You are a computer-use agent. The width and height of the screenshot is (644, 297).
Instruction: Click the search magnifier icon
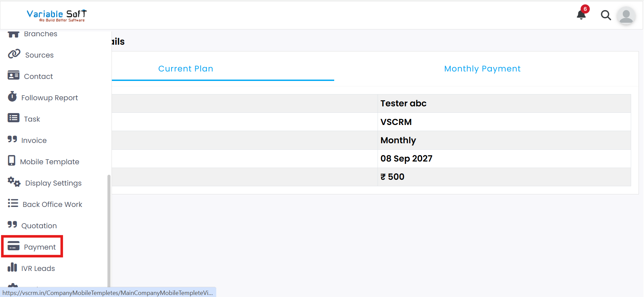coord(606,15)
